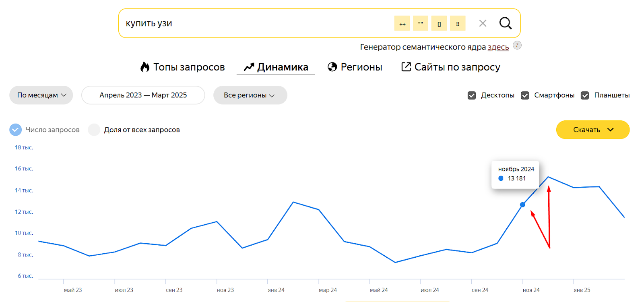The width and height of the screenshot is (644, 302).
Task: Apply the "!!" exclamation operator button
Action: click(x=458, y=23)
